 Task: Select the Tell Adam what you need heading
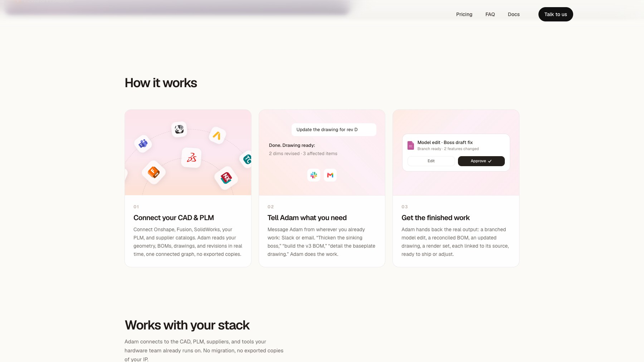[307, 218]
